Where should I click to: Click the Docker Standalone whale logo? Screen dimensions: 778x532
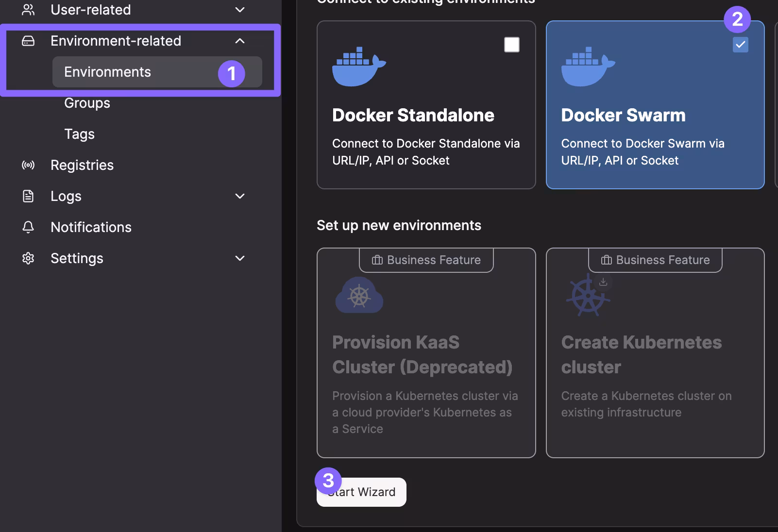click(x=358, y=67)
